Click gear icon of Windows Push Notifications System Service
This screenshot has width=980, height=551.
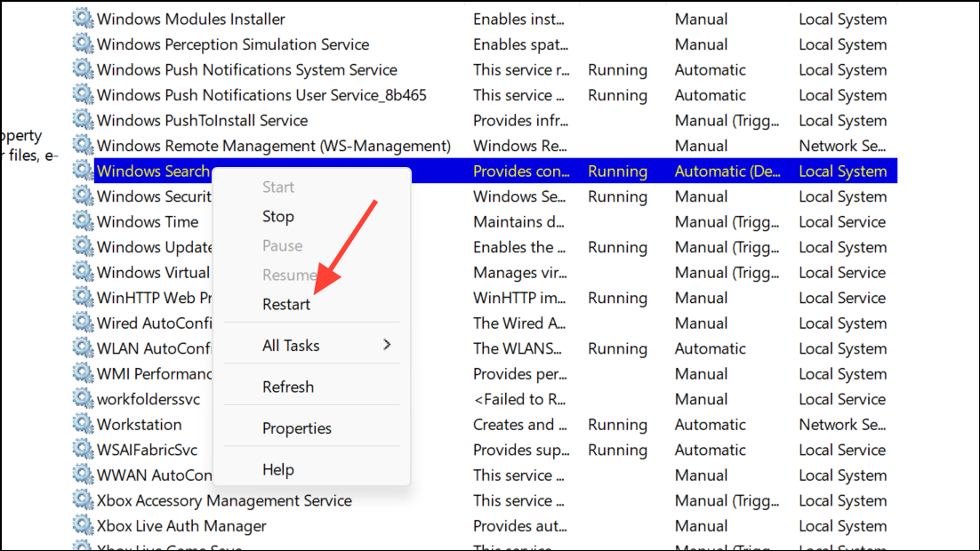point(83,68)
